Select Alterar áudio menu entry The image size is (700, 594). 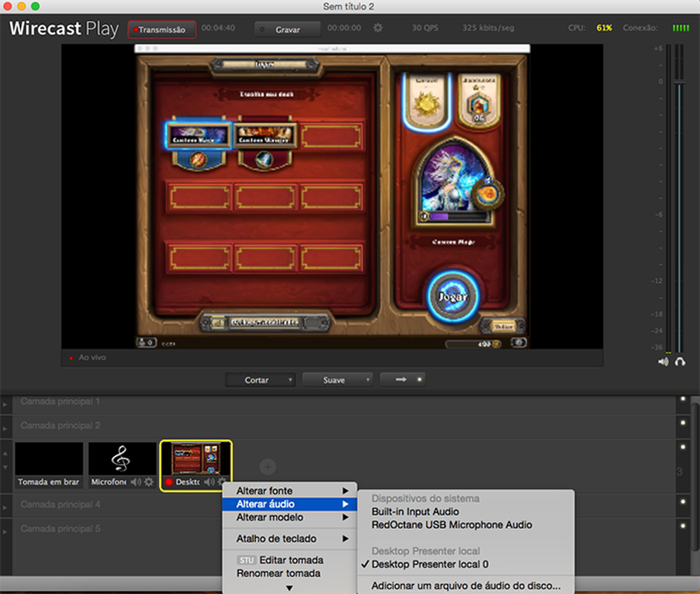point(290,504)
